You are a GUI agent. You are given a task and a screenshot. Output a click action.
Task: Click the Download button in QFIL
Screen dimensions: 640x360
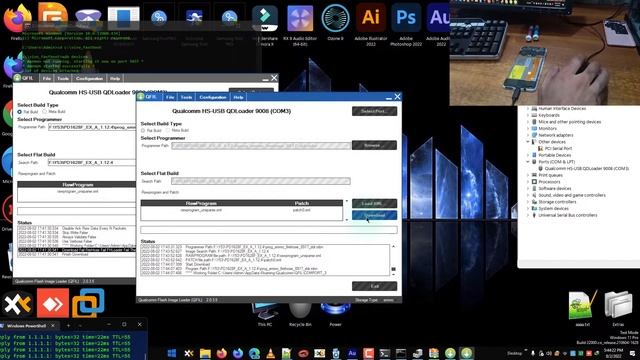pos(374,215)
